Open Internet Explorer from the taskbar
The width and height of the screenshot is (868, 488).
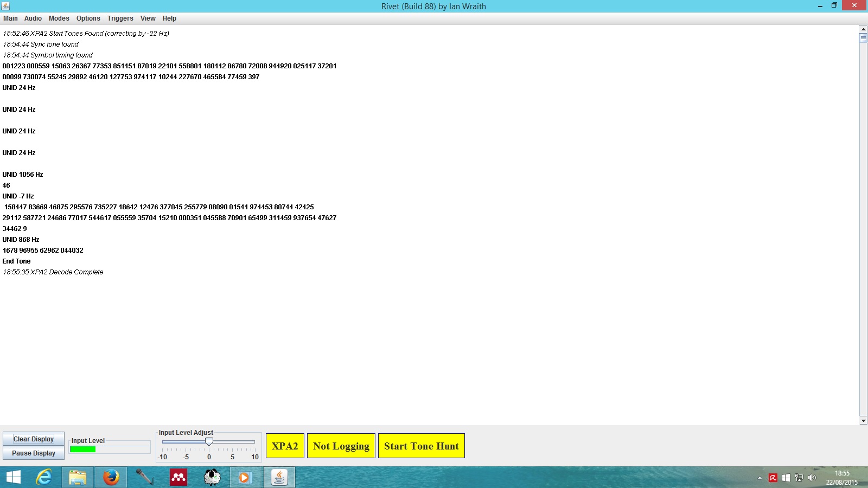pos(43,477)
